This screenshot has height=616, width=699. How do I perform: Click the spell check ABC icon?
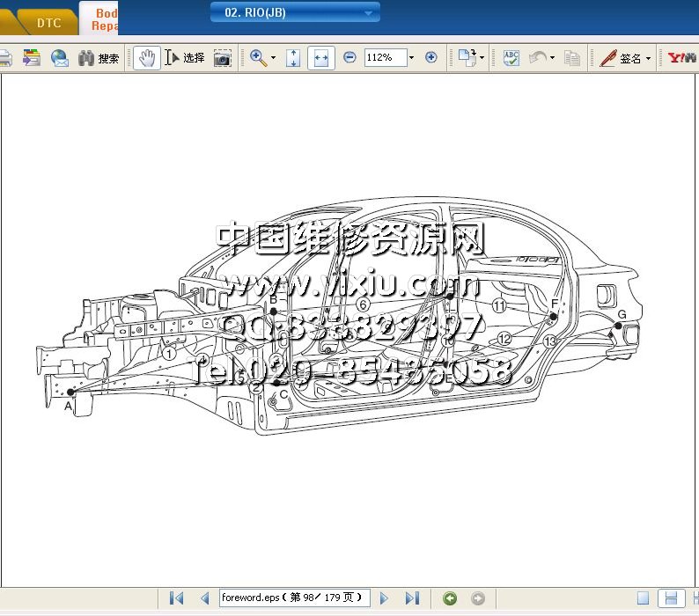pos(511,58)
